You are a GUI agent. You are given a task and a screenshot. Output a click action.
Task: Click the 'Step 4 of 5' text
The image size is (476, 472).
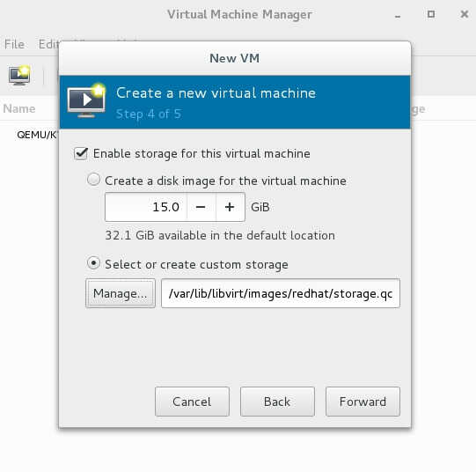click(x=149, y=114)
